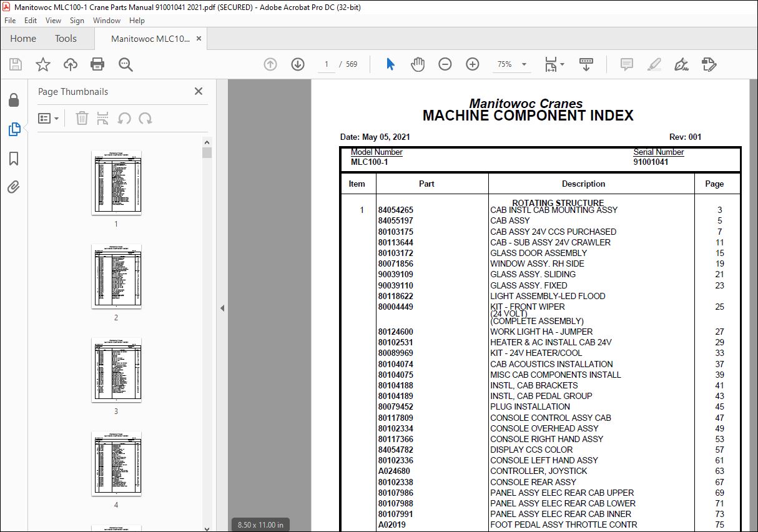
Task: Click Date: May 05, 2021 text
Action: pyautogui.click(x=375, y=137)
